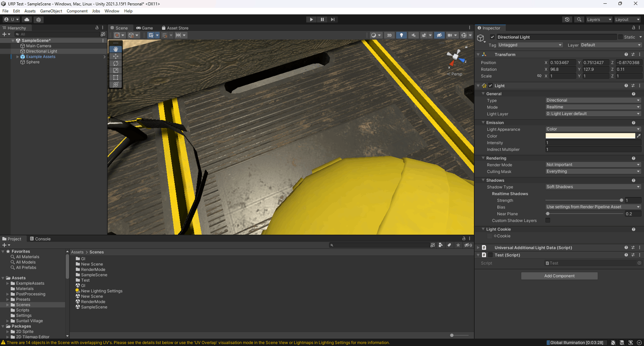
Task: Open the GameObject menu
Action: tap(51, 11)
